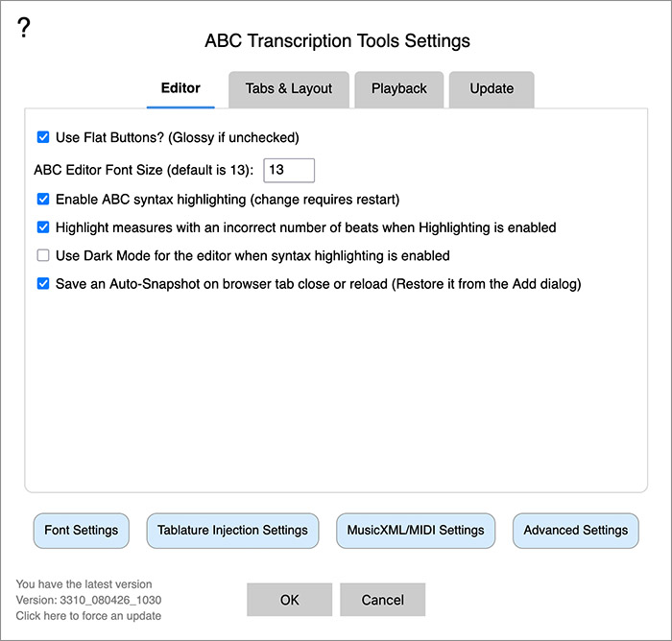
Task: Cancel the settings dialog
Action: pos(383,600)
